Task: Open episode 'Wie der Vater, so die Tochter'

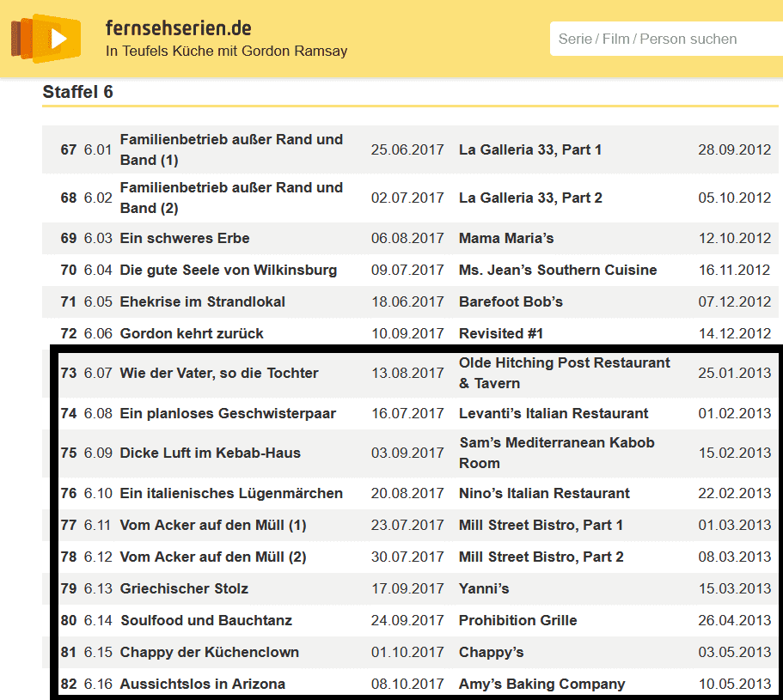Action: point(218,373)
